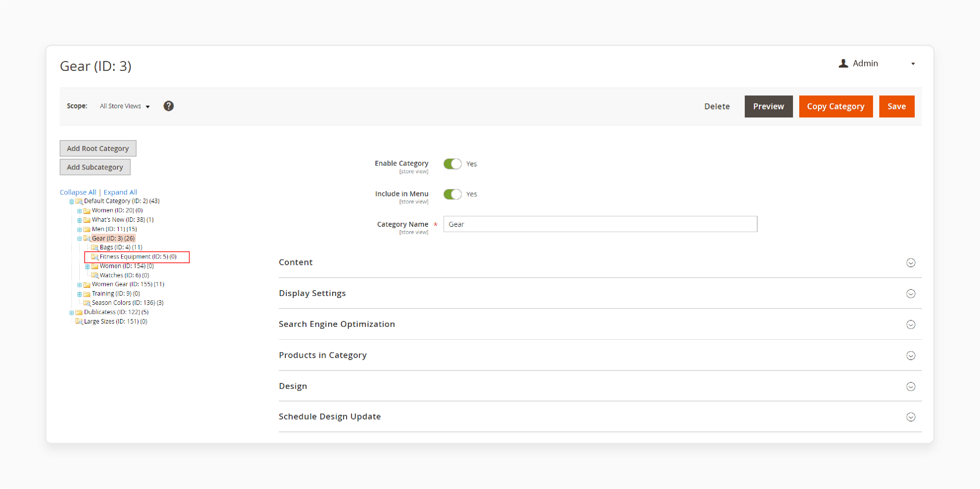Viewport: 980px width, 489px height.
Task: Select Default Category (ID: 2) in tree
Action: pos(122,201)
